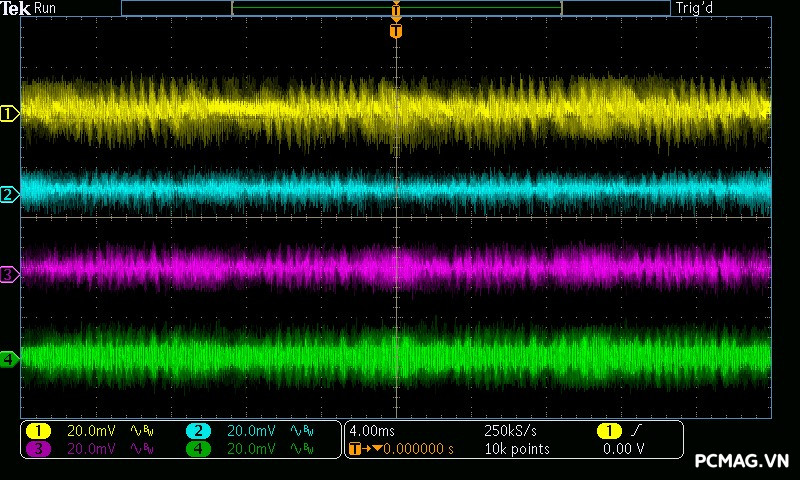
Task: Click the record view bar at top
Action: point(396,8)
